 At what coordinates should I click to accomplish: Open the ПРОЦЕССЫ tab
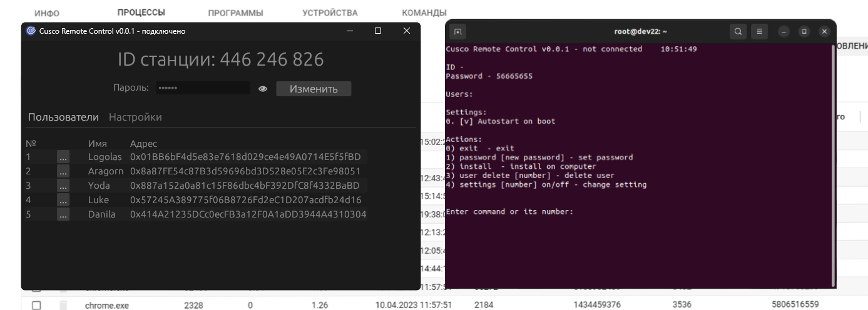tap(141, 12)
